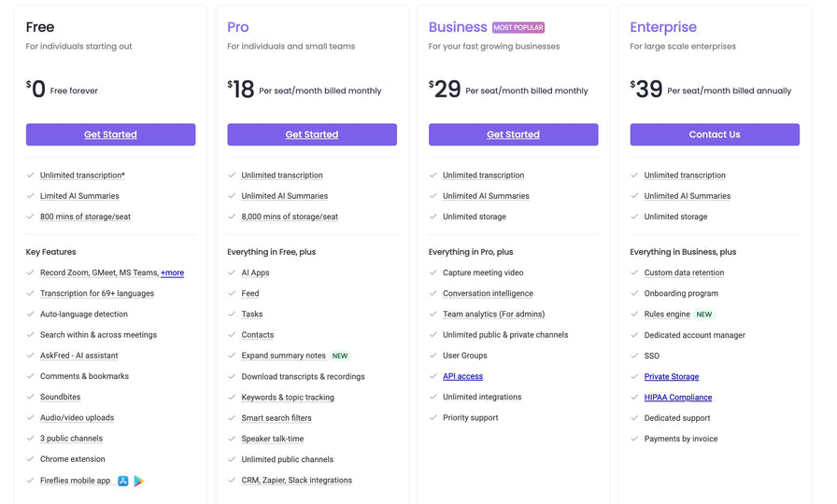837x504 pixels.
Task: Open the API access link
Action: (462, 376)
